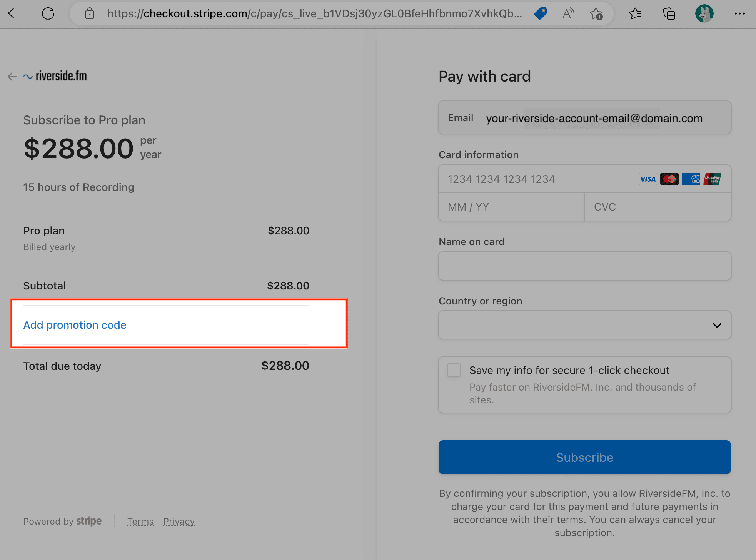756x560 pixels.
Task: Click the Subscribe to Pro plan heading
Action: [x=84, y=120]
